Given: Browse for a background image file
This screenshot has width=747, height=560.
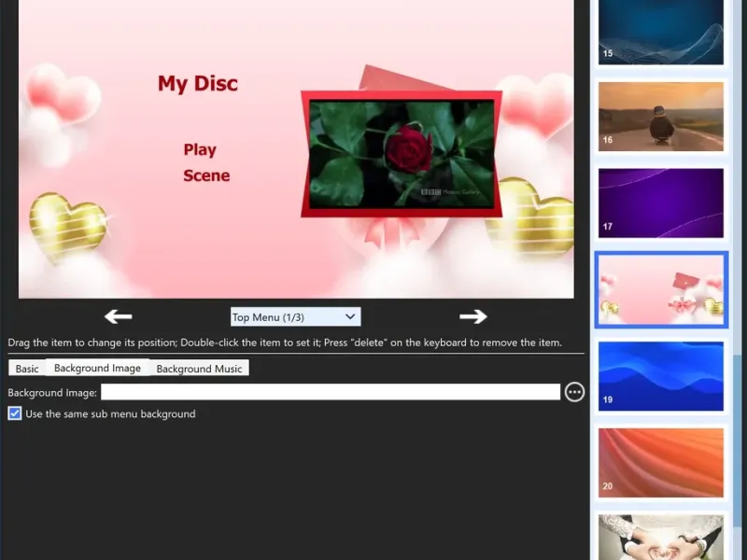Looking at the screenshot, I should click(x=574, y=392).
